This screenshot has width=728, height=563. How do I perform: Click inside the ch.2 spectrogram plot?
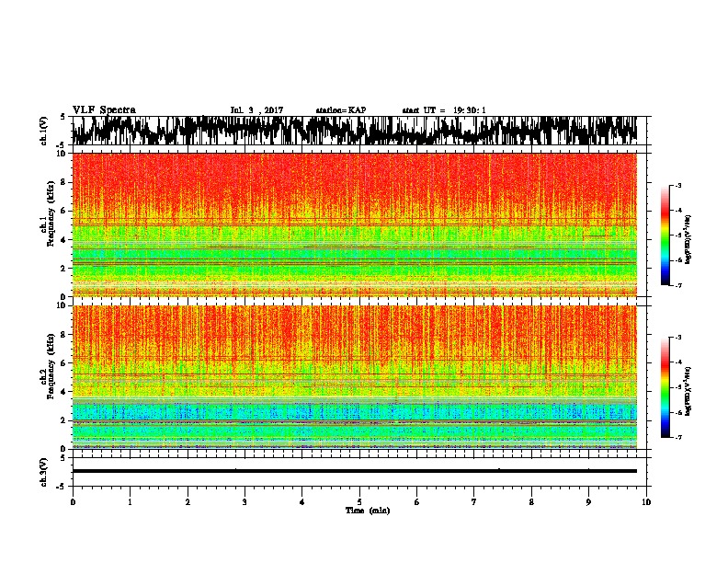(355, 377)
